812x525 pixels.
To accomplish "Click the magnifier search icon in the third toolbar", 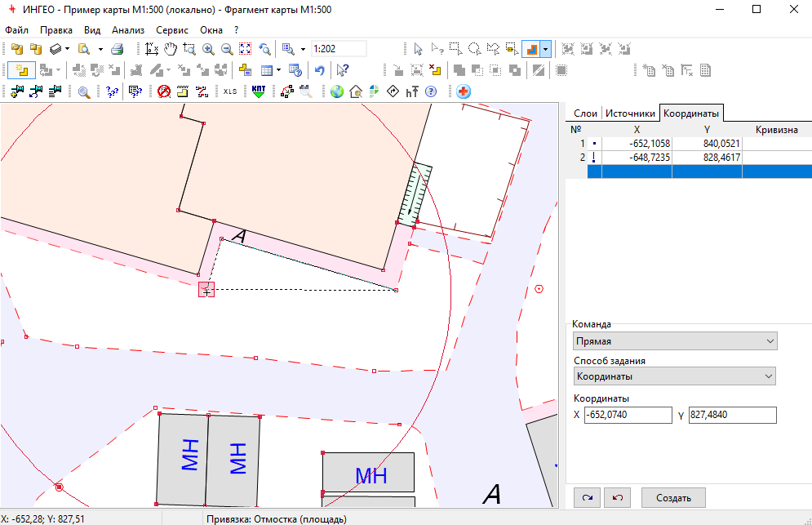I will [84, 91].
